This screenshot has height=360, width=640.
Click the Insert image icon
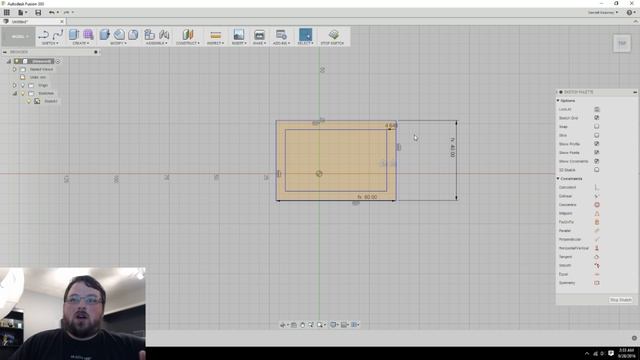click(x=238, y=35)
